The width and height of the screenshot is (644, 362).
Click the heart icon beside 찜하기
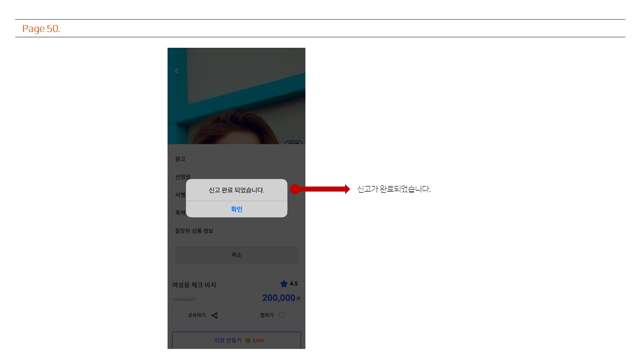pos(282,315)
